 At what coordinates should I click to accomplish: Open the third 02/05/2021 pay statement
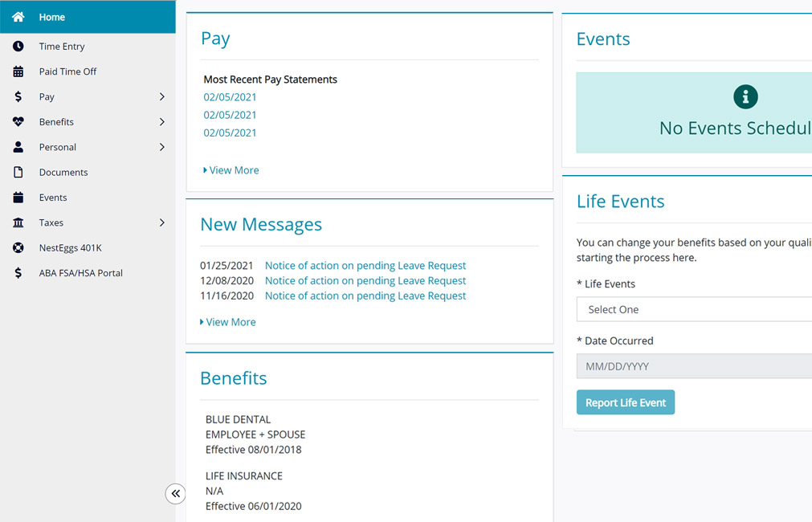[230, 133]
